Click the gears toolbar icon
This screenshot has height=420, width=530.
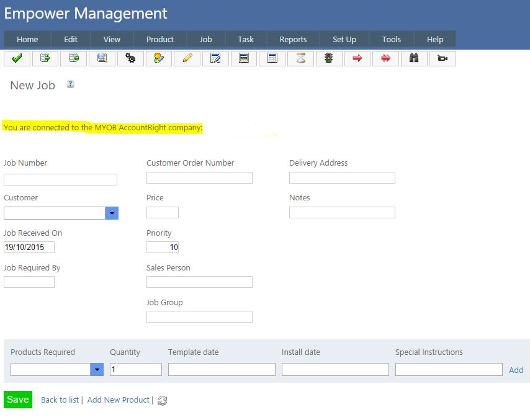pos(130,58)
